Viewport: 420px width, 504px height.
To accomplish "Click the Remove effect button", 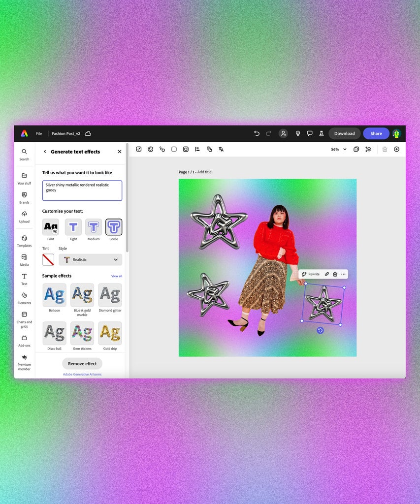I will pos(82,364).
